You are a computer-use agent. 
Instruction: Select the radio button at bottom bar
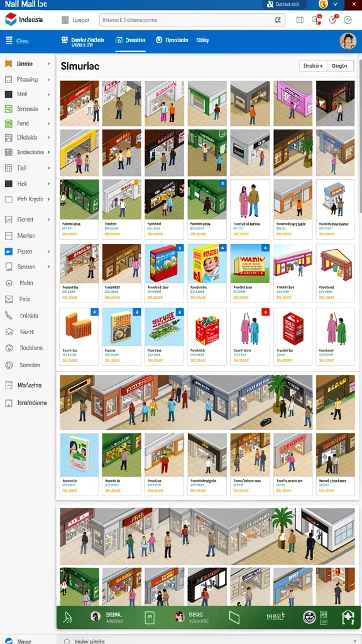pyautogui.click(x=67, y=641)
